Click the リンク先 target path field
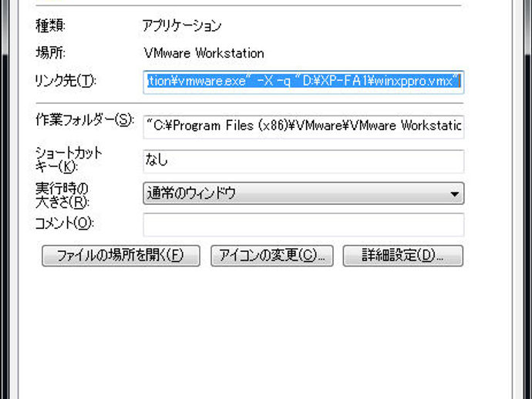 (303, 82)
